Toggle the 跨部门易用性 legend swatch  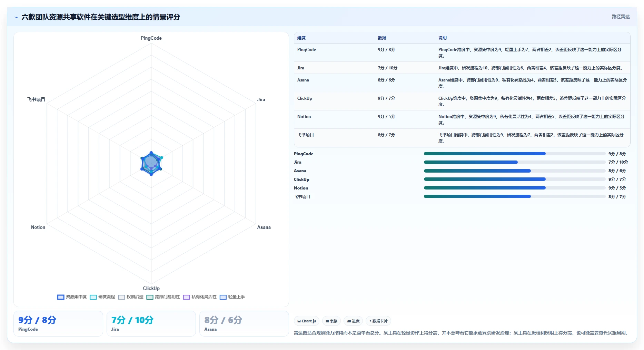pos(150,297)
